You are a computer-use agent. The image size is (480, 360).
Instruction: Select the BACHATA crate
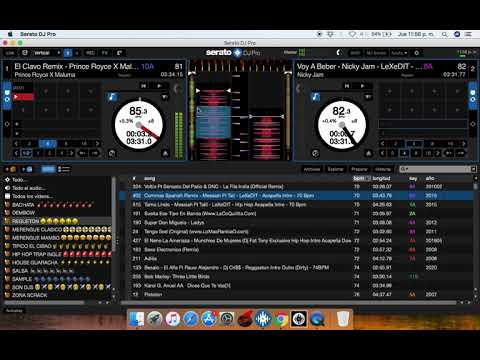pos(23,205)
